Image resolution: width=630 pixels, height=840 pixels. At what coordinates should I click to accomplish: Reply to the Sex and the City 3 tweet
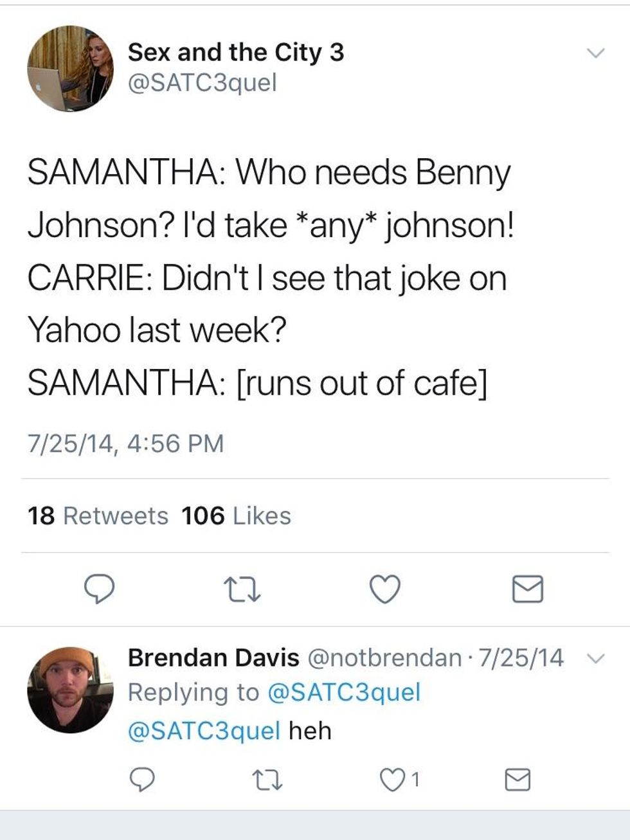pos(99,589)
